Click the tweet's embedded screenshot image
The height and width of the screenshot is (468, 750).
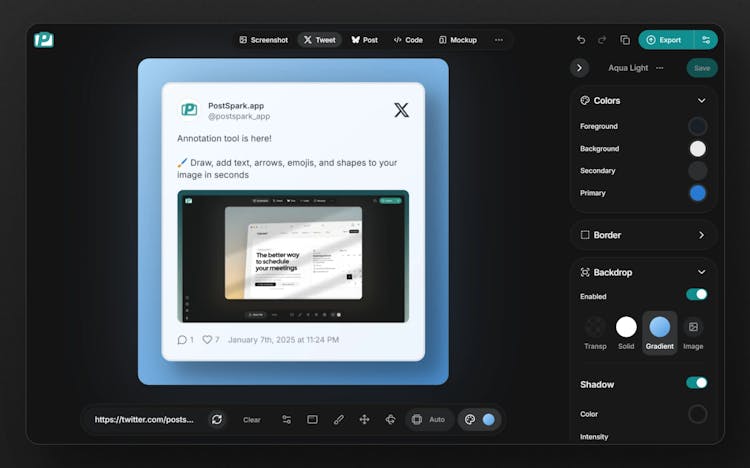[x=293, y=256]
